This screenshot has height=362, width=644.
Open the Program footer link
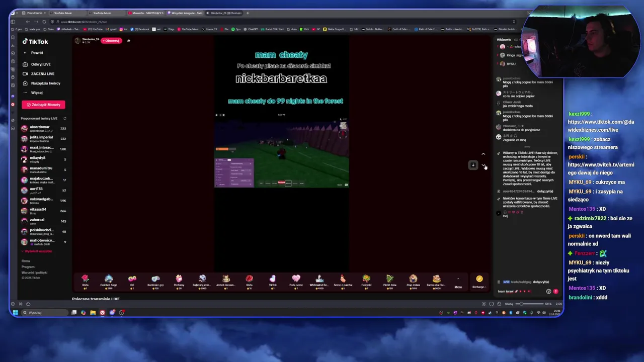[28, 266]
